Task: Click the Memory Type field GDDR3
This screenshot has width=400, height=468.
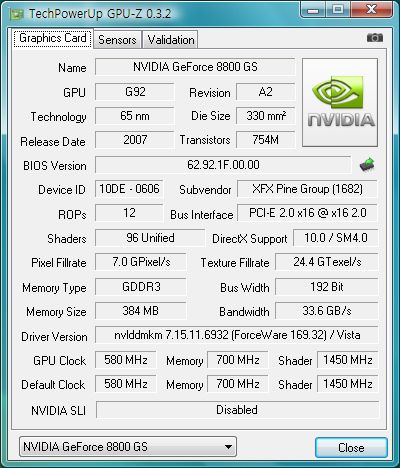Action: pos(141,287)
